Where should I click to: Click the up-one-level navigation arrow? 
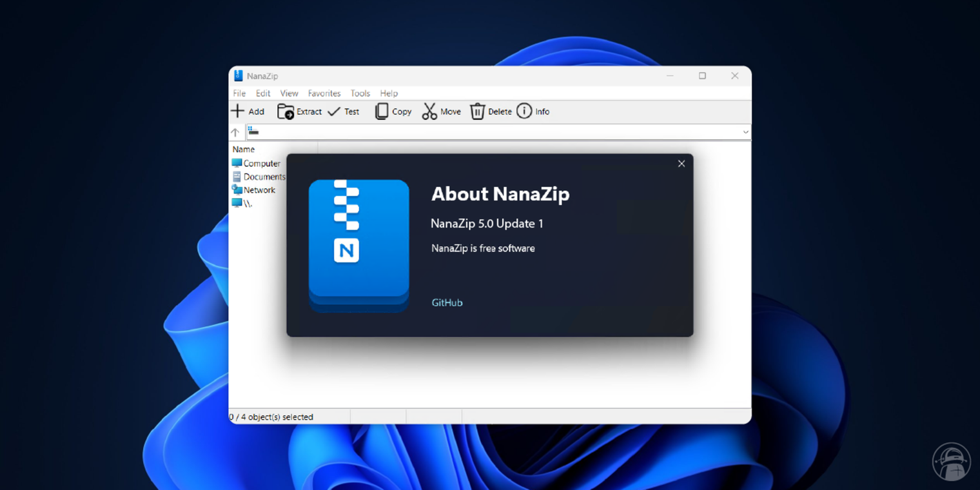point(236,132)
